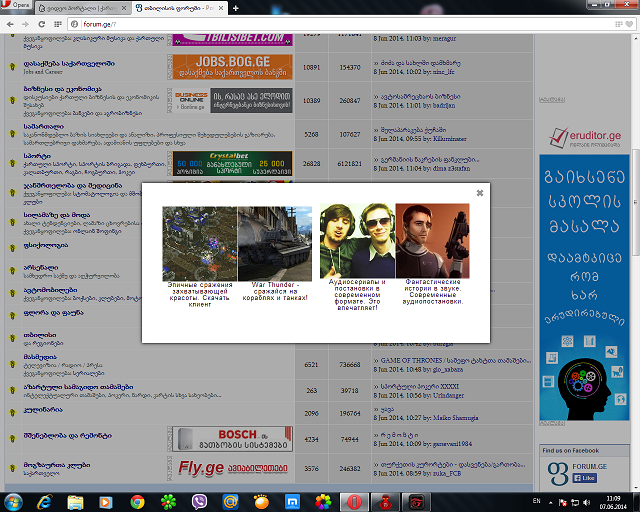The width and height of the screenshot is (640, 512).
Task: Open the EN language indicator
Action: (536, 501)
